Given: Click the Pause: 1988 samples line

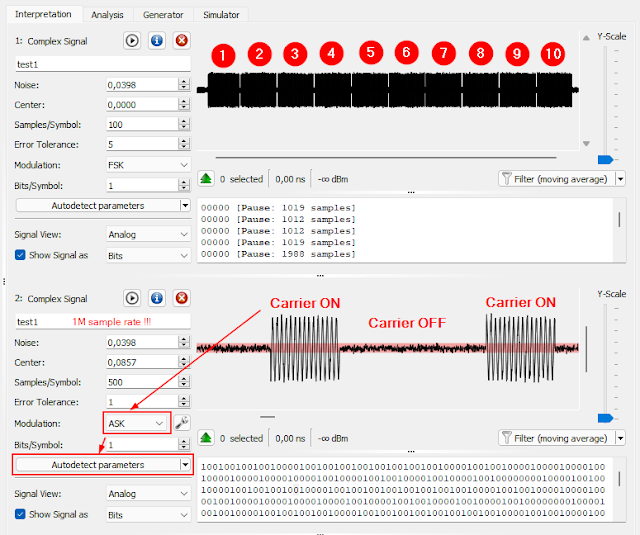Looking at the screenshot, I should [x=278, y=254].
